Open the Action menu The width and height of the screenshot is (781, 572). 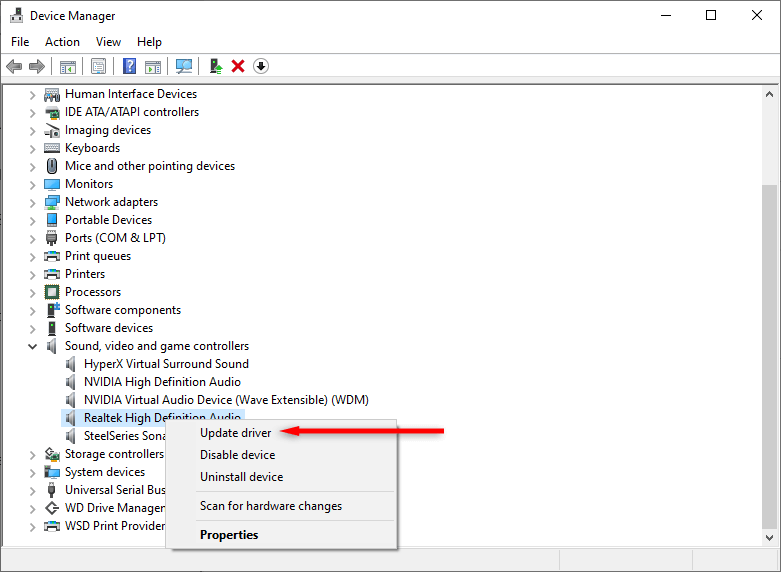62,42
